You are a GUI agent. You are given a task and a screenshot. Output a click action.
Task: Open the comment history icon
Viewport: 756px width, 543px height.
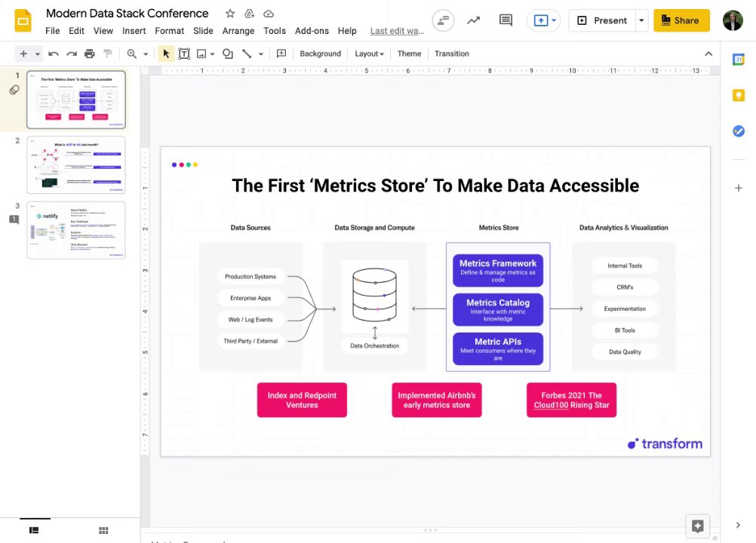[x=506, y=20]
